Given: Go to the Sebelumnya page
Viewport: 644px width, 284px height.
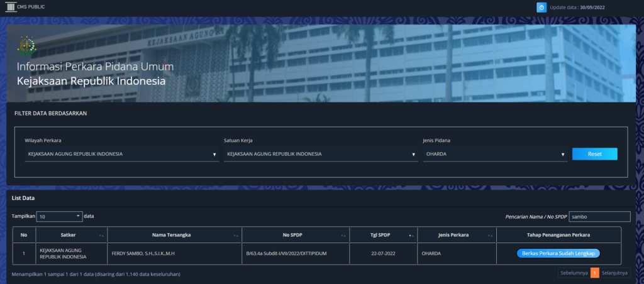Looking at the screenshot, I should tap(574, 273).
